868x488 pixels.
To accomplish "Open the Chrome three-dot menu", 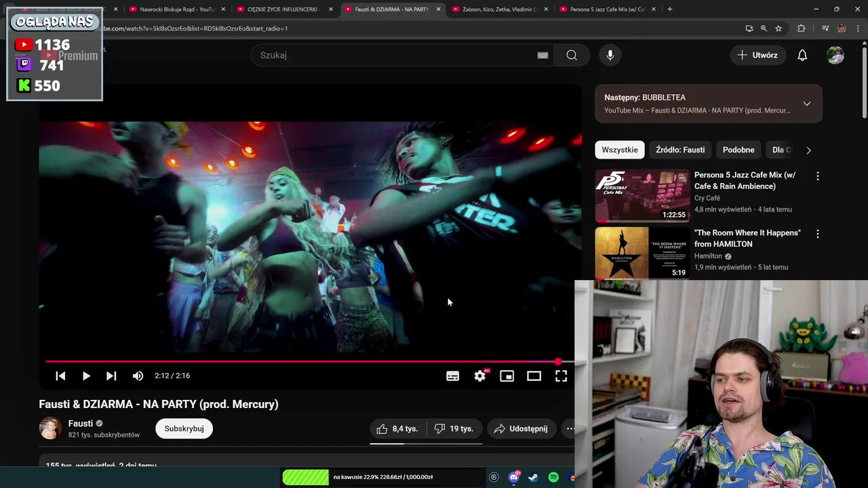I will click(859, 28).
